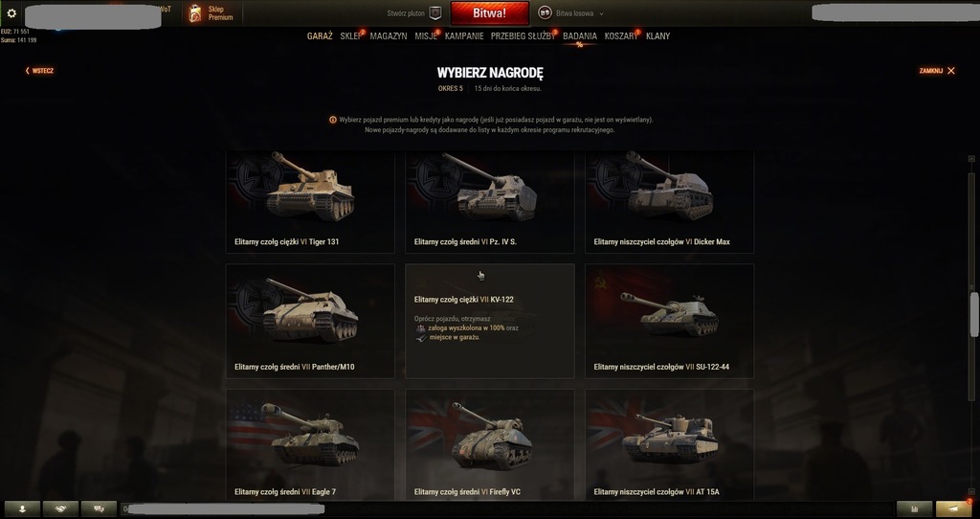Click the notification icon with red badge
Viewport: 980px width, 519px height.
click(x=953, y=509)
